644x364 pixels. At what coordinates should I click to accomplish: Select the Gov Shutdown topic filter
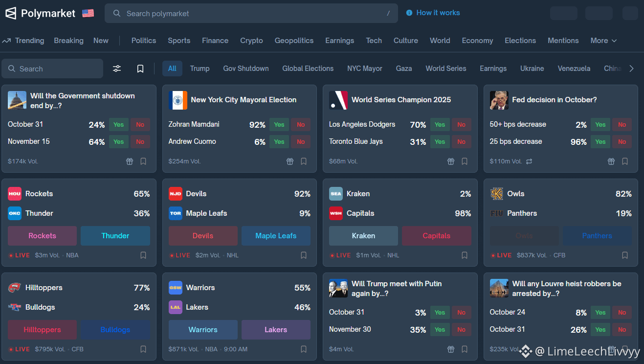[x=246, y=68]
